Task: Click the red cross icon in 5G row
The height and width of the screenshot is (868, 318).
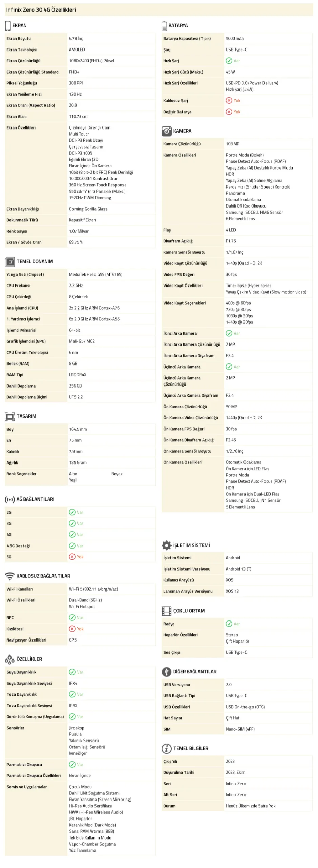Action: tap(72, 557)
